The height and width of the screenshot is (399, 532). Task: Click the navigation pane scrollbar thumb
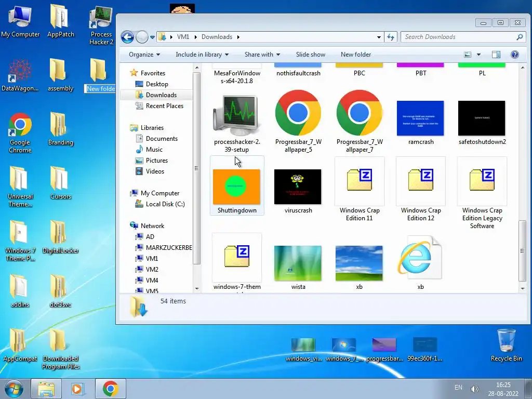pyautogui.click(x=196, y=168)
